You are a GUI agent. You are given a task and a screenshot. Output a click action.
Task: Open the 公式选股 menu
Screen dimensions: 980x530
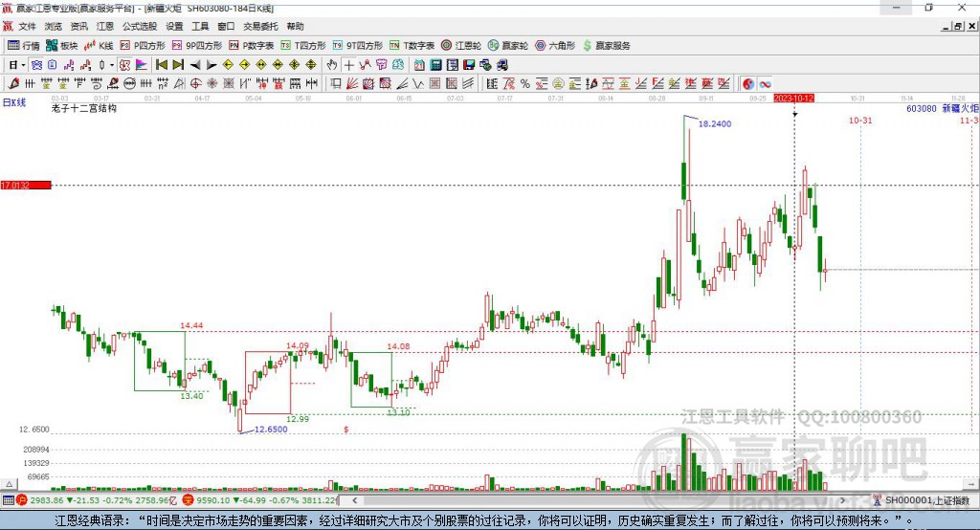pyautogui.click(x=140, y=26)
